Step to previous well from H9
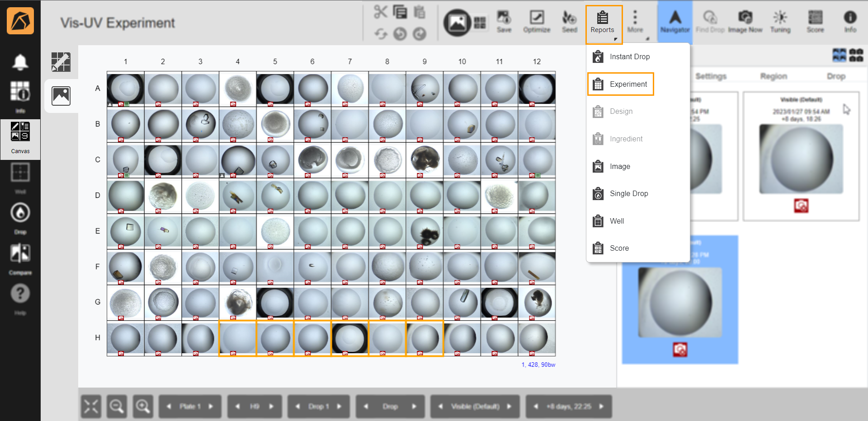 [237, 406]
